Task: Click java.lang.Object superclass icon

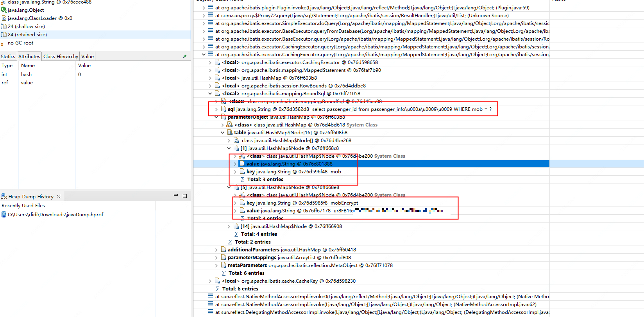Action: (x=4, y=10)
